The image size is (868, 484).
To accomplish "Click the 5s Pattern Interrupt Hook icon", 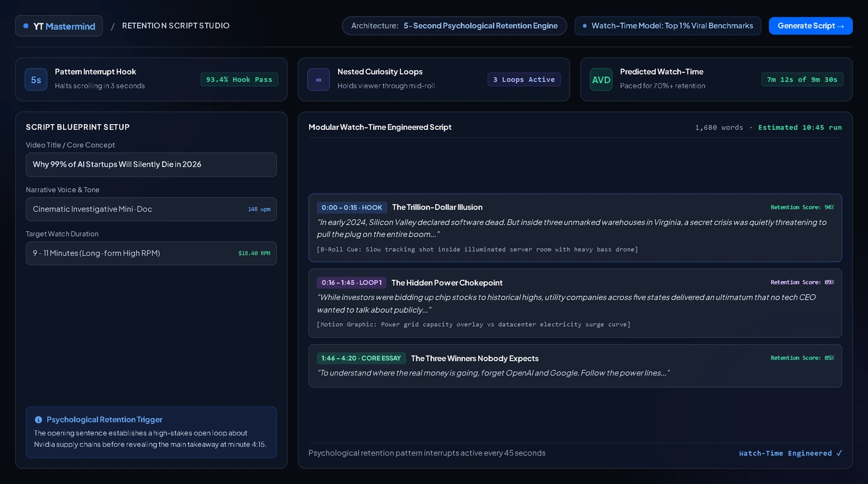I will (x=36, y=79).
